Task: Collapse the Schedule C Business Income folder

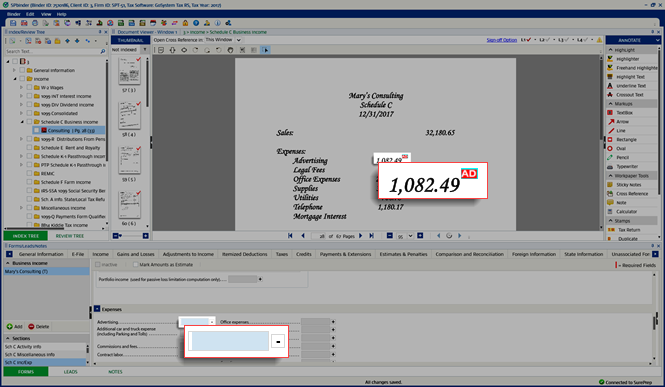Action: click(x=22, y=122)
